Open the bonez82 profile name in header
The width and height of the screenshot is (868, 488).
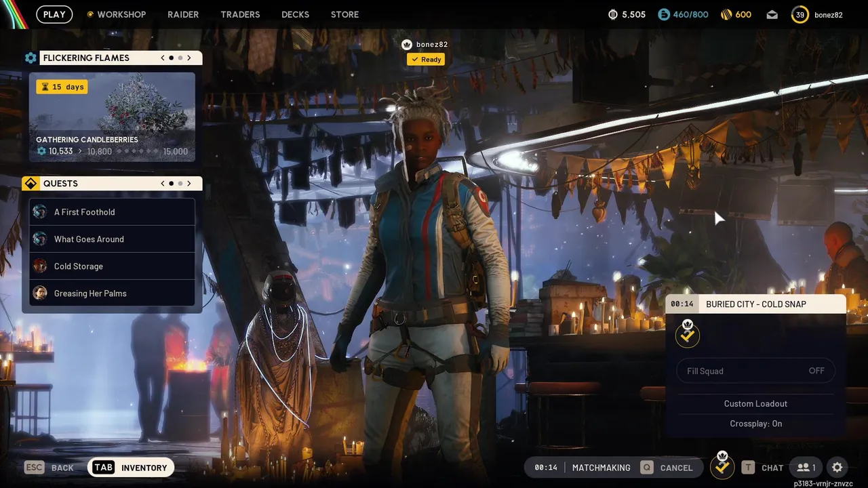click(829, 14)
